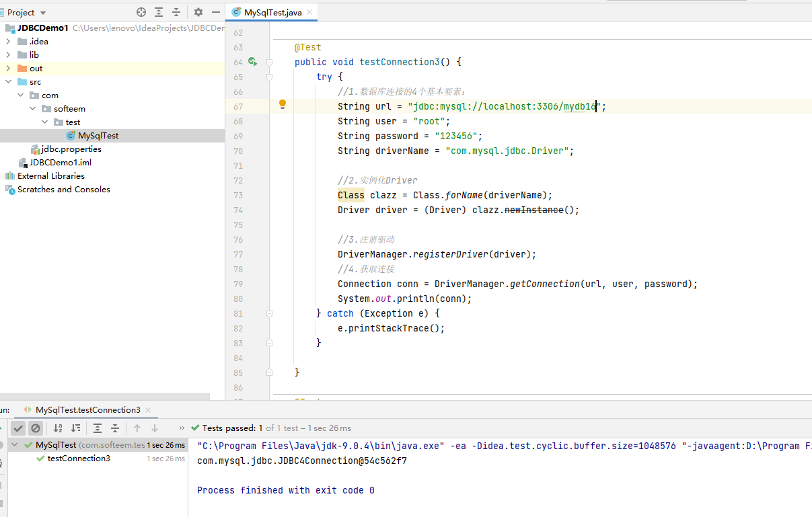Viewport: 812px width, 517px height.
Task: Click fold marker at line 64
Action: click(x=268, y=62)
